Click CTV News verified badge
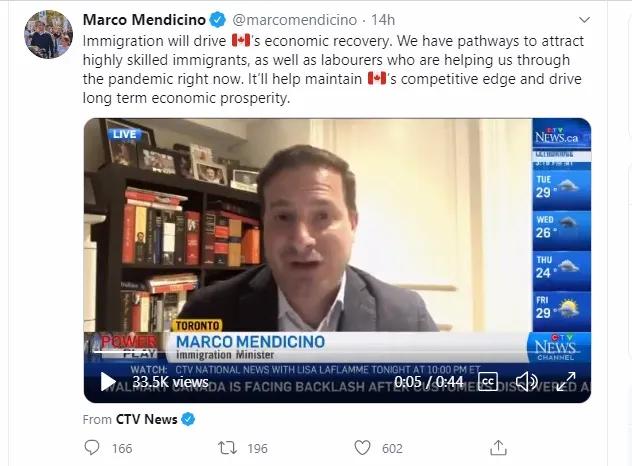Viewport: 632px width, 466px height. click(188, 419)
